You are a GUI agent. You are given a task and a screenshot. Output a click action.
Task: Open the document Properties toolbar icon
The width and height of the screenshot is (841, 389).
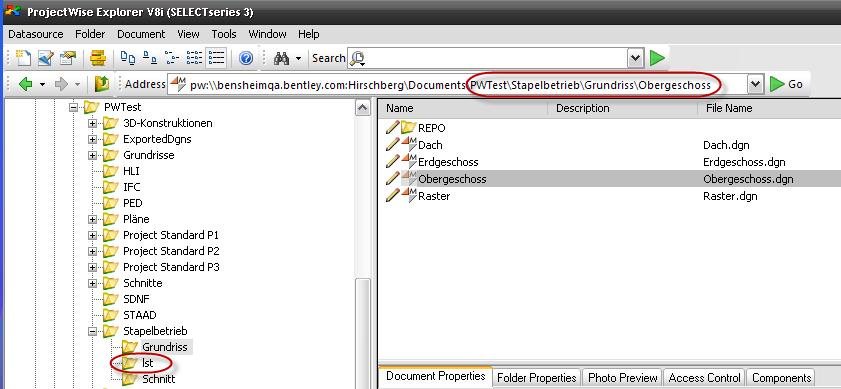68,58
